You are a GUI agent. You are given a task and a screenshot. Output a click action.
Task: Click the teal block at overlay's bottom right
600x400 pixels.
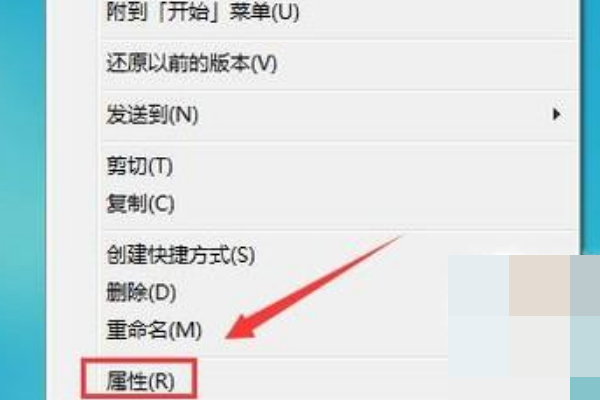[585, 388]
